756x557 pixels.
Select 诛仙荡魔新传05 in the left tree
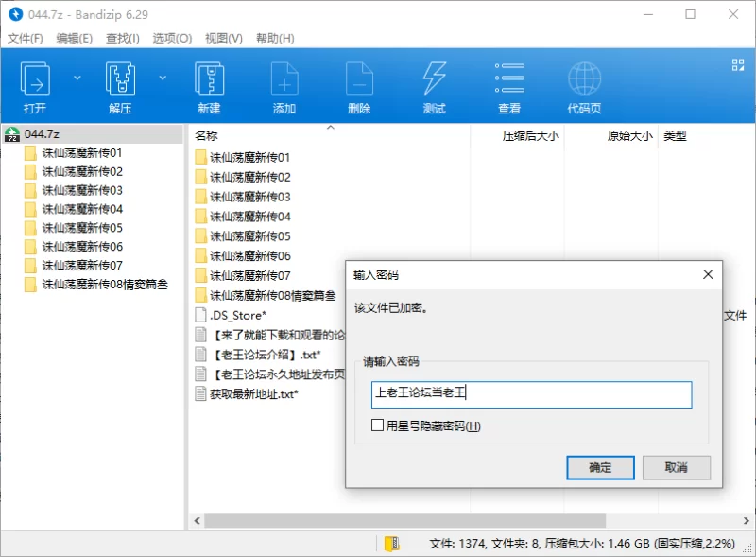82,228
